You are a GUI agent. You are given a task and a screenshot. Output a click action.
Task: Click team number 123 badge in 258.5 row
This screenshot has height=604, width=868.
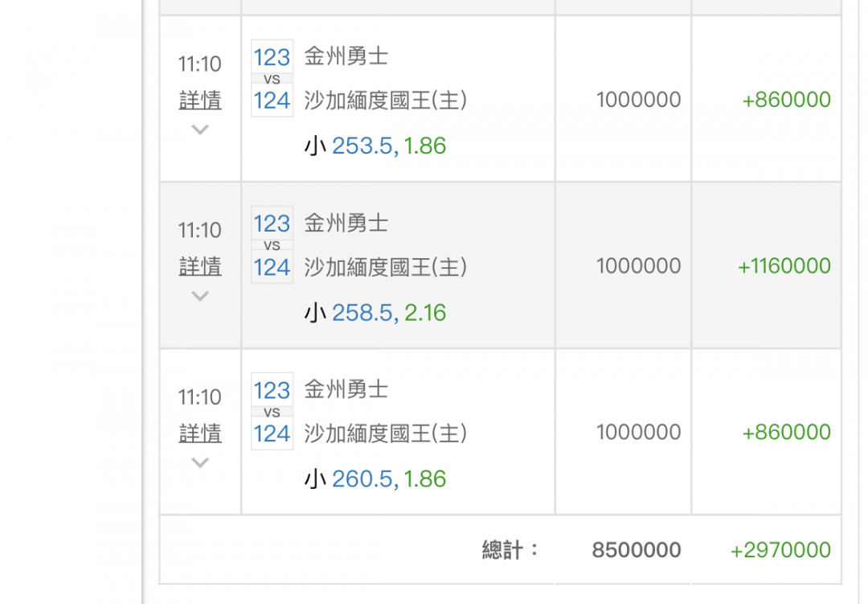point(272,224)
